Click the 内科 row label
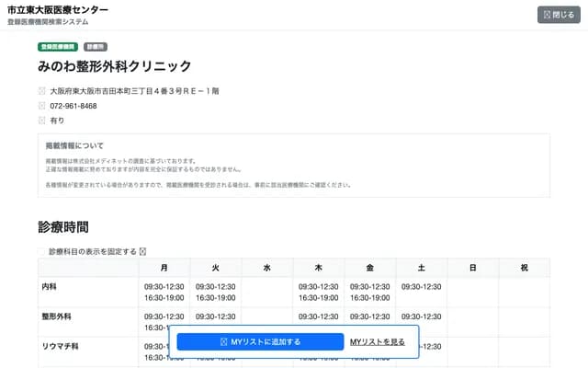588x368 pixels. coord(49,286)
